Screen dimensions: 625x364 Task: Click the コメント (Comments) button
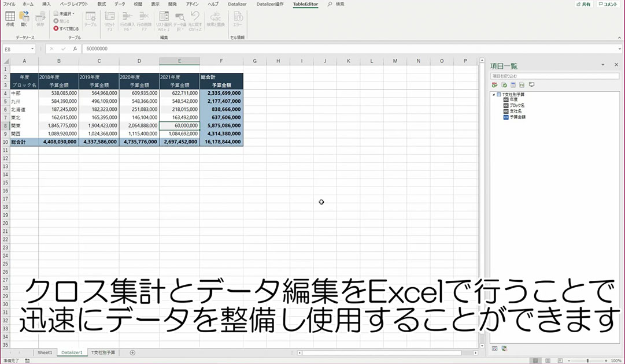608,4
